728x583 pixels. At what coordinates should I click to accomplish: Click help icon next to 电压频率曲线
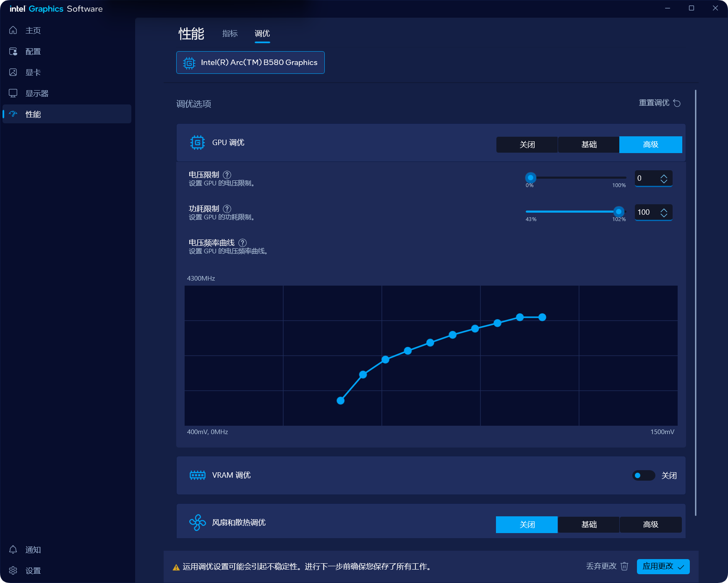tap(243, 243)
